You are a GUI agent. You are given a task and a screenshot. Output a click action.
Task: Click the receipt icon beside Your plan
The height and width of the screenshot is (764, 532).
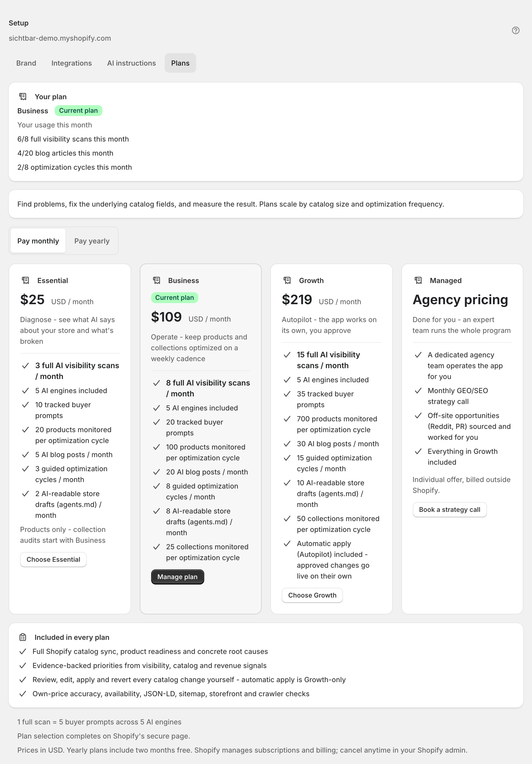coord(22,97)
